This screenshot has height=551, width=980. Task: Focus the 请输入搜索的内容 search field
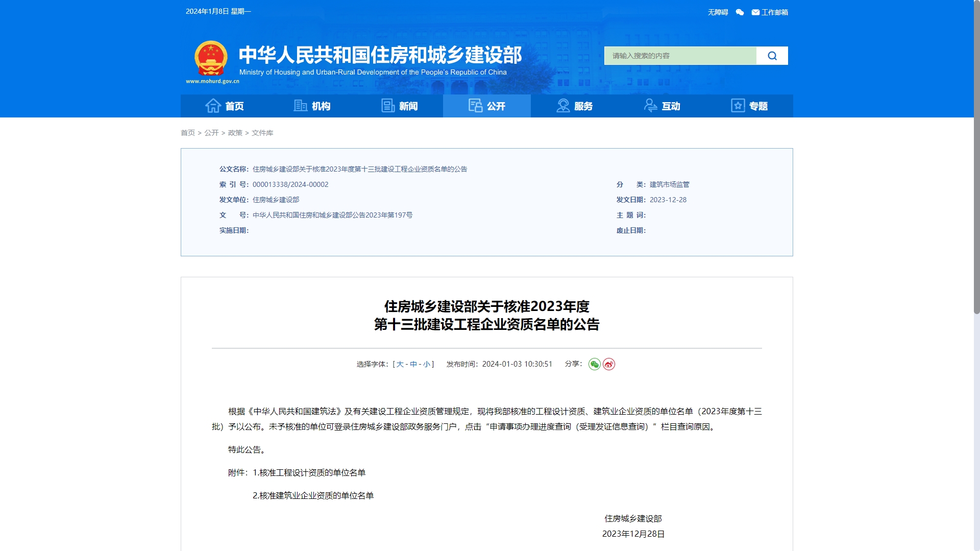[680, 56]
